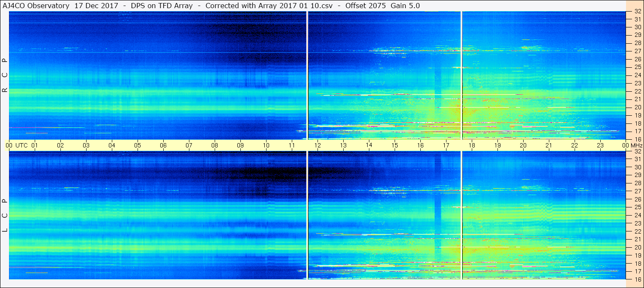The image size is (644, 288).
Task: Select the 16 MHz label of the RCP panel
Action: pos(638,139)
